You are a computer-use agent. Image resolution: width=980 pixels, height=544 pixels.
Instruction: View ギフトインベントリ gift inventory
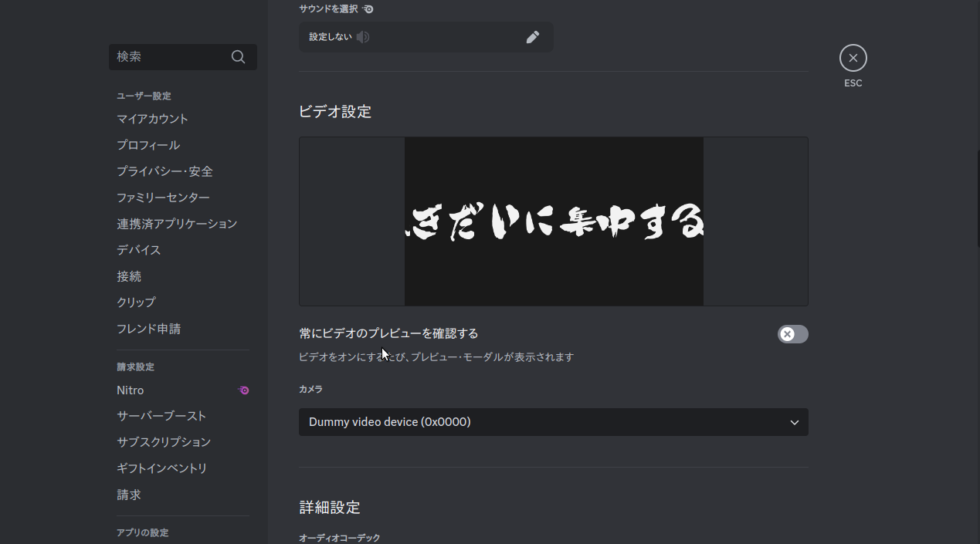click(163, 467)
